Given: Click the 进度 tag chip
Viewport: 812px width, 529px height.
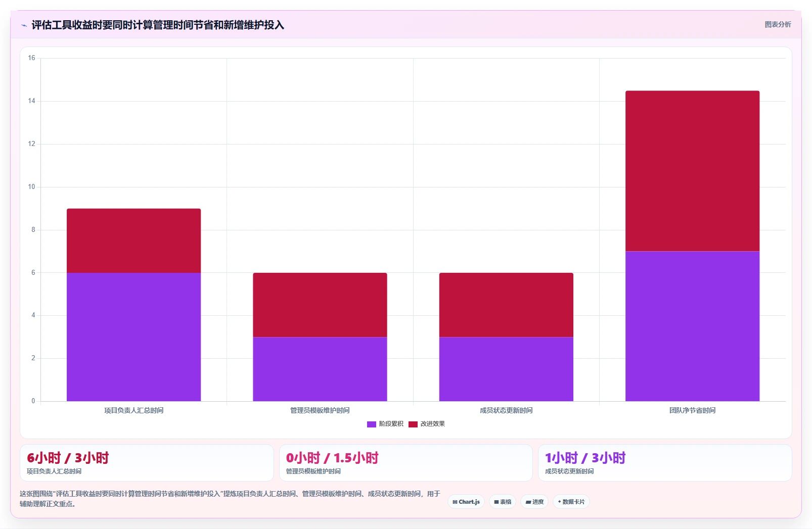Looking at the screenshot, I should coord(534,502).
